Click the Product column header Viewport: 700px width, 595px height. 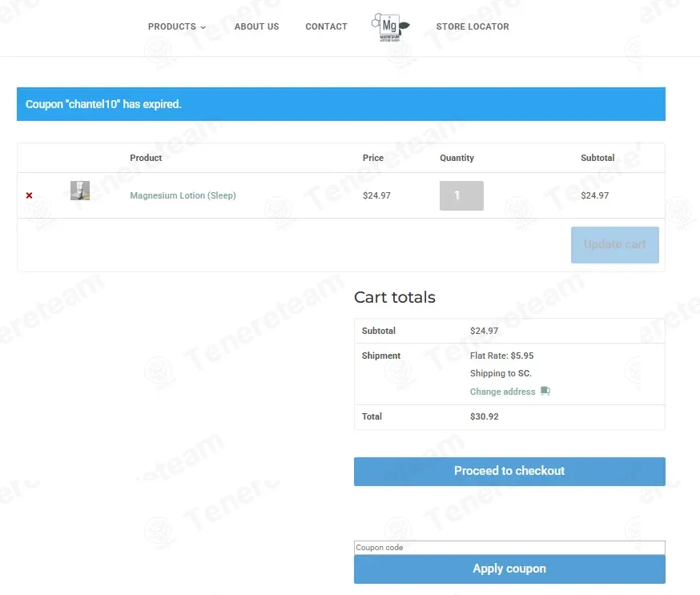146,158
